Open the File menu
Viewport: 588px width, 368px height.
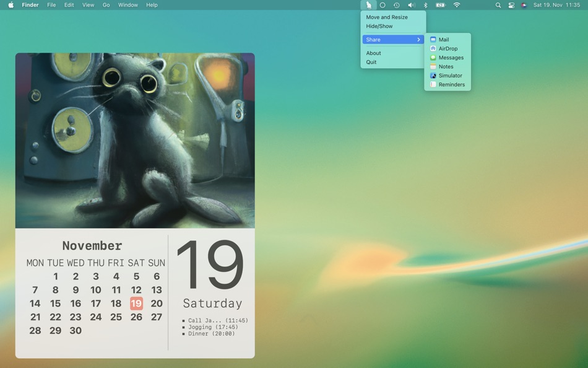51,5
